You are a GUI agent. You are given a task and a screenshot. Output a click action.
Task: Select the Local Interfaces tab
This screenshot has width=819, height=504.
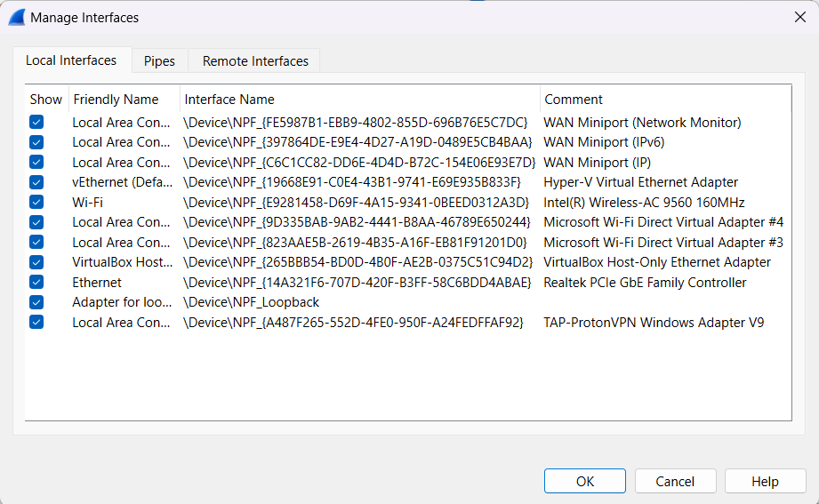[71, 60]
